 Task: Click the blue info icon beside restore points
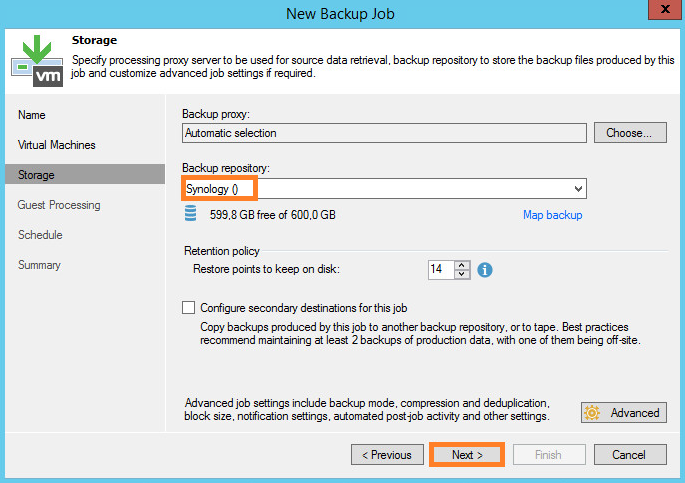click(484, 270)
